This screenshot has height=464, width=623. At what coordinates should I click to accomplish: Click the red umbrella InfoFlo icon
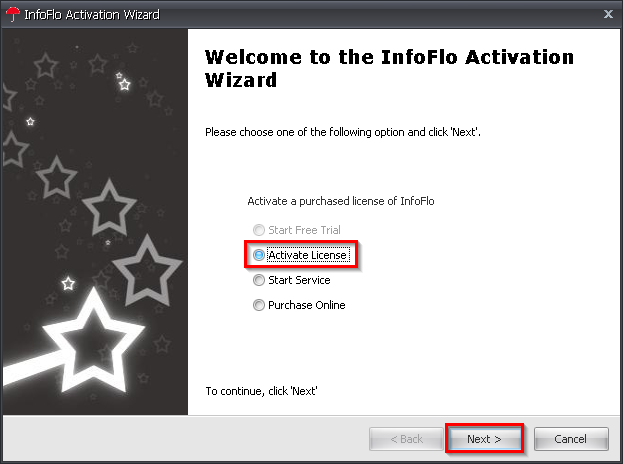pyautogui.click(x=13, y=14)
